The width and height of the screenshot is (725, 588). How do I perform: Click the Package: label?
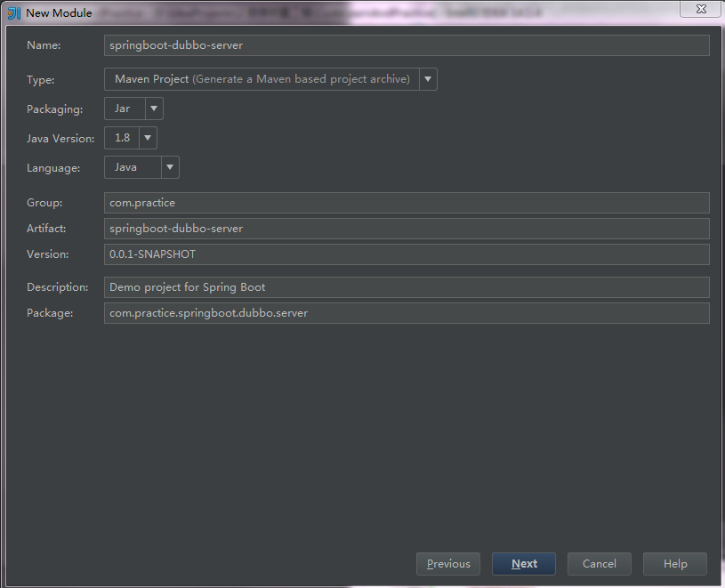50,313
